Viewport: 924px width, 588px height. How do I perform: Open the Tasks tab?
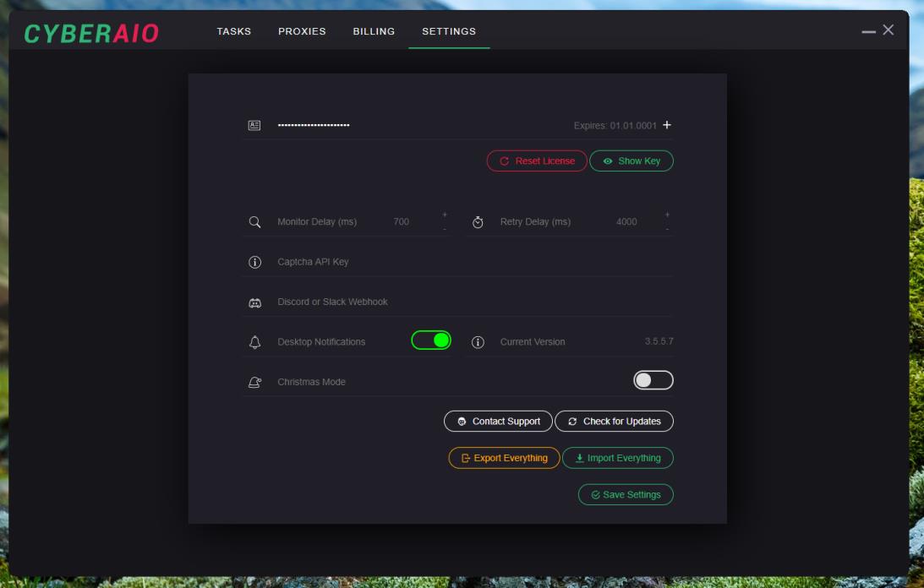click(x=233, y=31)
